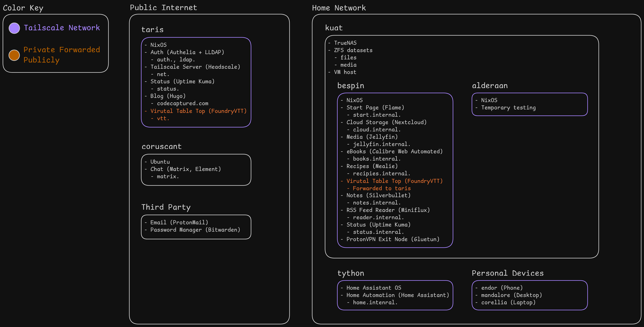Select the 'Blog (Hugo)' entry
The height and width of the screenshot is (327, 644).
pyautogui.click(x=168, y=96)
